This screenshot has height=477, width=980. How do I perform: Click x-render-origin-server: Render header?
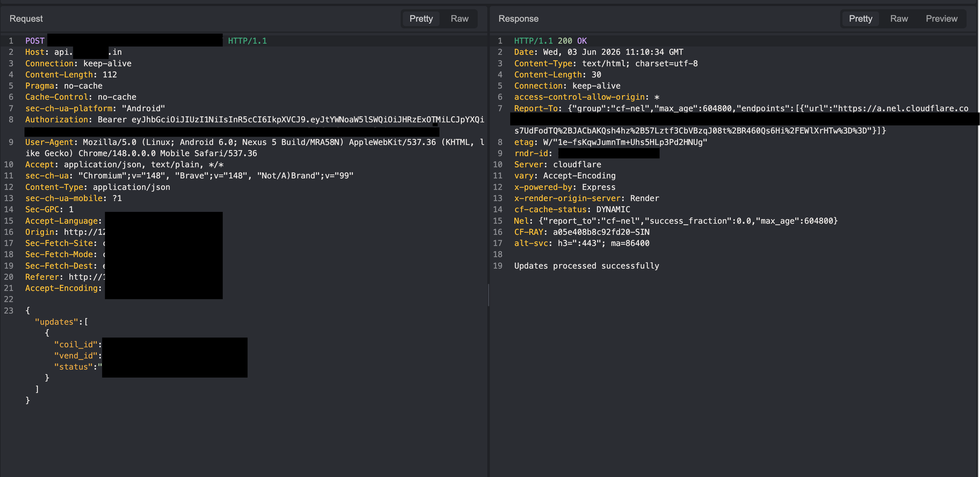click(587, 198)
